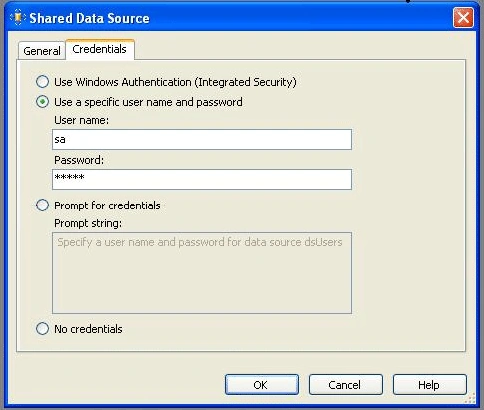Click the specific user name and password label
484x410 pixels.
pyautogui.click(x=148, y=102)
